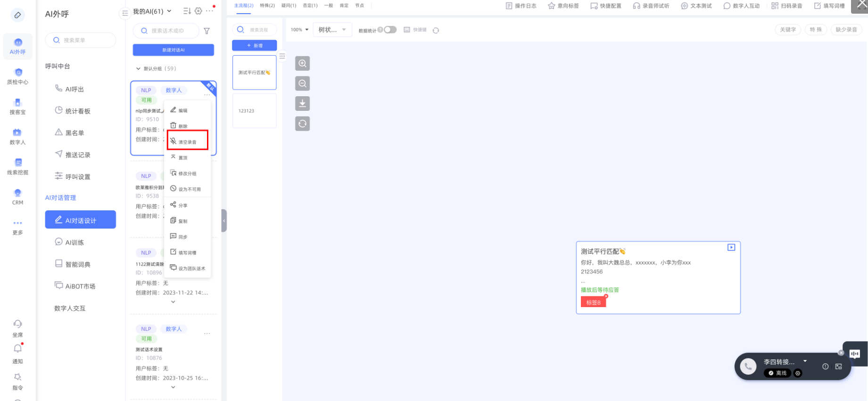Remove the red 标签8 tag
Image resolution: width=868 pixels, height=401 pixels.
606,296
